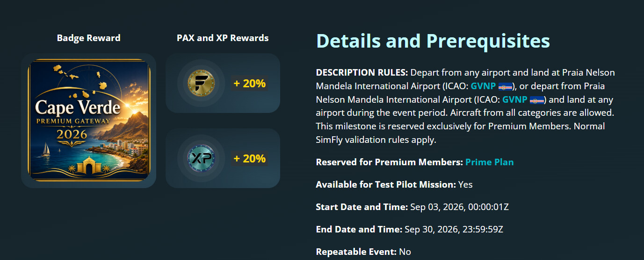The width and height of the screenshot is (644, 260).
Task: Click the +20% PAX reward value
Action: click(x=249, y=84)
